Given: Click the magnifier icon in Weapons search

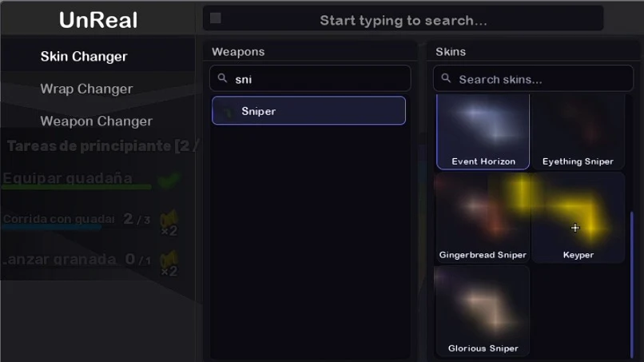Looking at the screenshot, I should (x=222, y=78).
